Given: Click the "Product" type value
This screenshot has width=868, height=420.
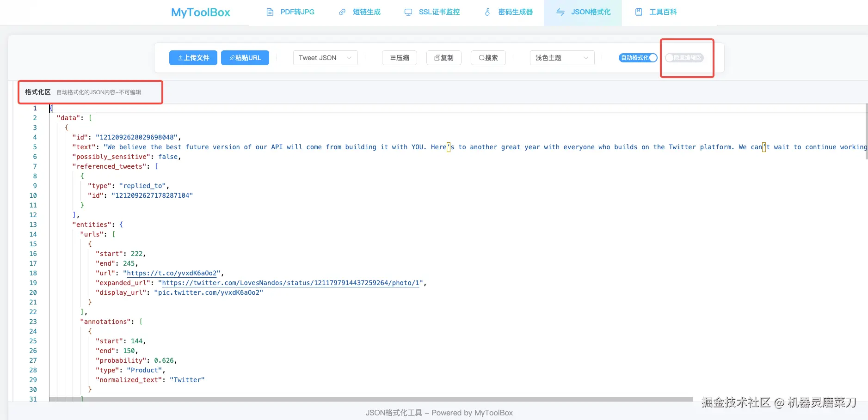Looking at the screenshot, I should (144, 370).
